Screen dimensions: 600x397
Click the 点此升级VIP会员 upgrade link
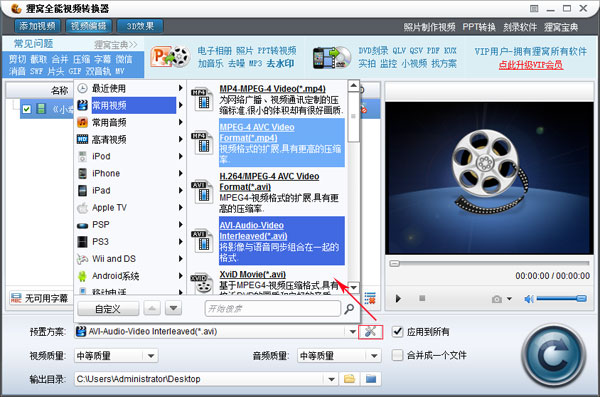tap(530, 65)
